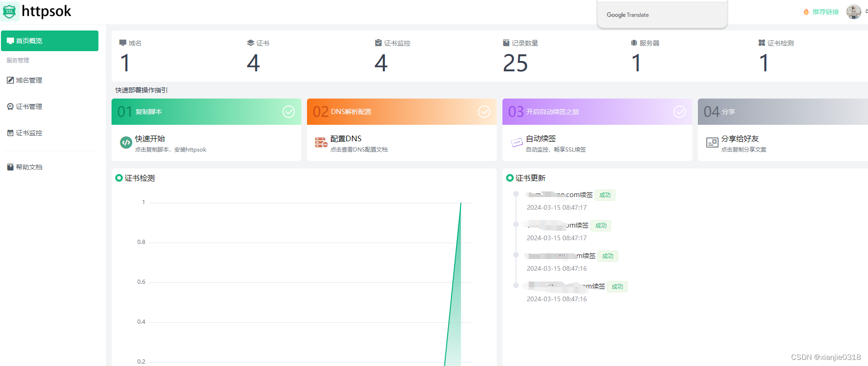Image resolution: width=868 pixels, height=366 pixels.
Task: Click the checkmark on 开启自动续签之旅 step
Action: pyautogui.click(x=680, y=112)
